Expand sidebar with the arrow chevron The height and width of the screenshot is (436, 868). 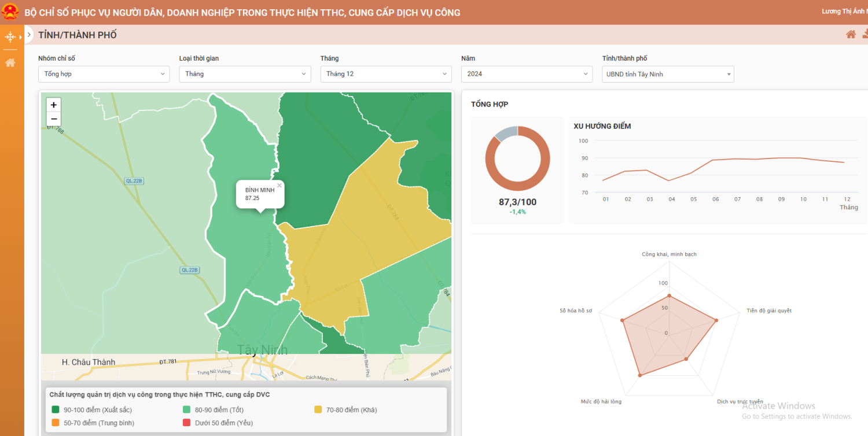point(29,35)
